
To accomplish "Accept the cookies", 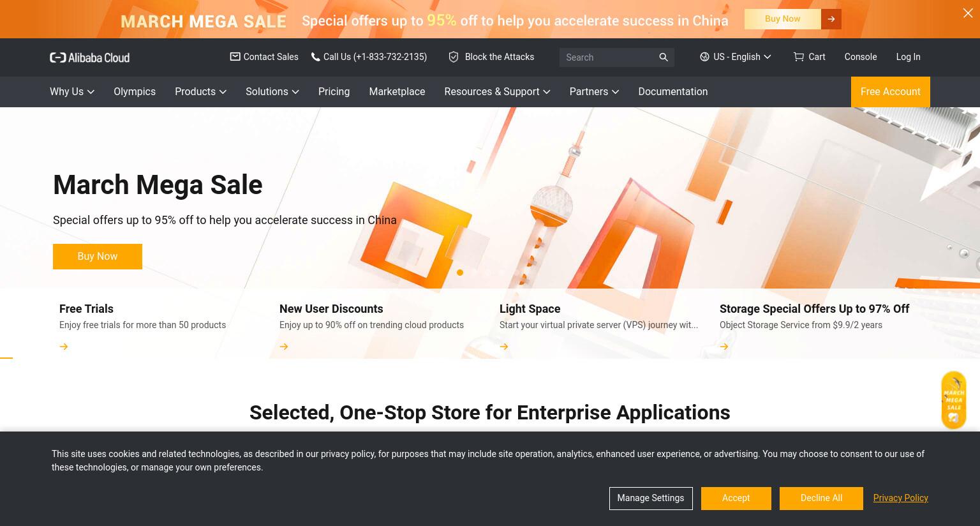I will (736, 499).
